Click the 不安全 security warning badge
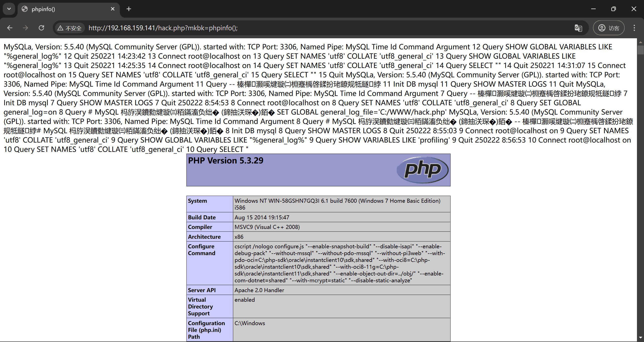Image resolution: width=644 pixels, height=342 pixels. tap(70, 28)
